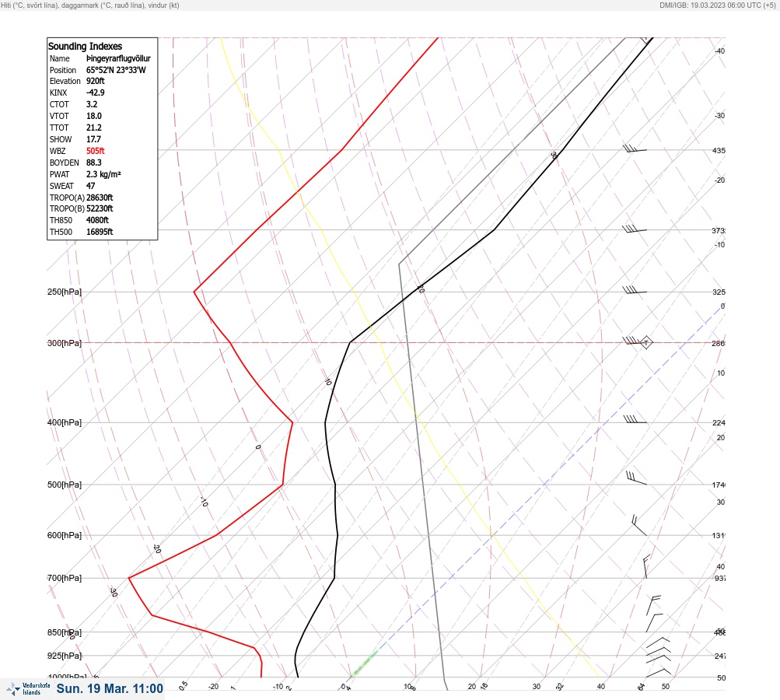780x700 pixels.
Task: Click the 925[hPa] pressure label
Action: [x=65, y=656]
